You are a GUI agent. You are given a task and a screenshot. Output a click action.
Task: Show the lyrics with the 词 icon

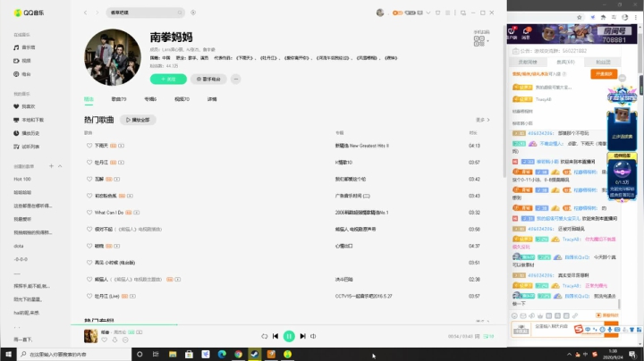(x=478, y=336)
